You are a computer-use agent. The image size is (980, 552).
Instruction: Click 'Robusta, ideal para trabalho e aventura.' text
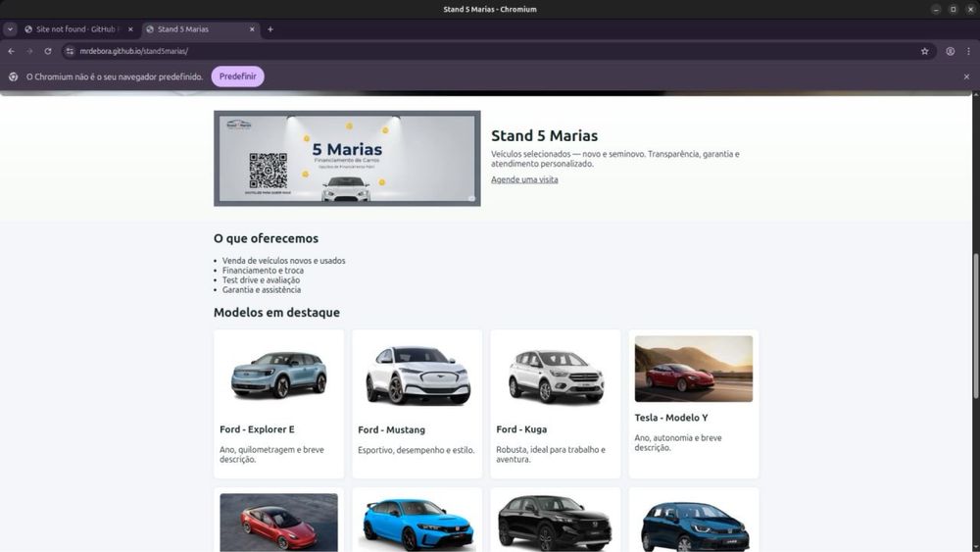click(551, 455)
